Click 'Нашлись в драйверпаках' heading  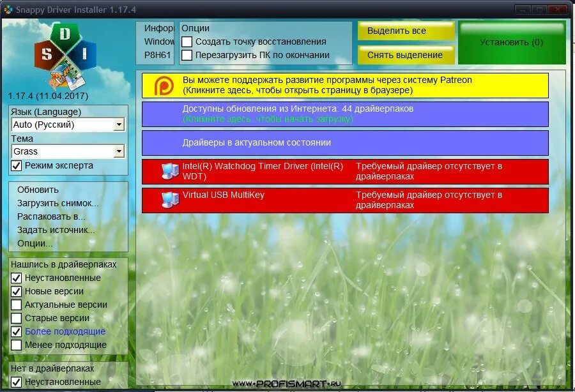point(64,264)
